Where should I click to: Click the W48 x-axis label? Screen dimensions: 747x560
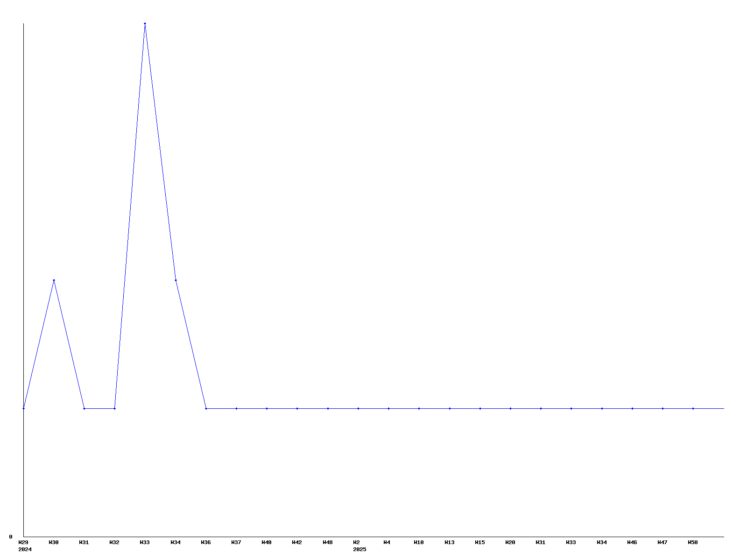[328, 542]
